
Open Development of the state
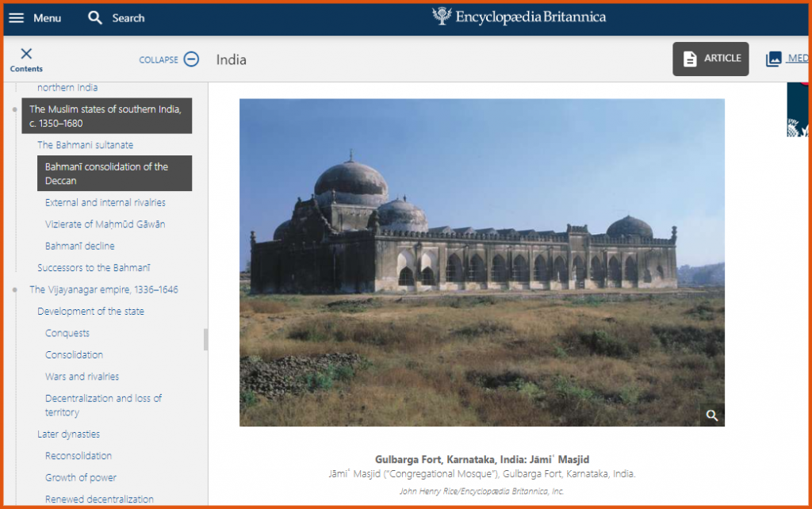(x=90, y=312)
